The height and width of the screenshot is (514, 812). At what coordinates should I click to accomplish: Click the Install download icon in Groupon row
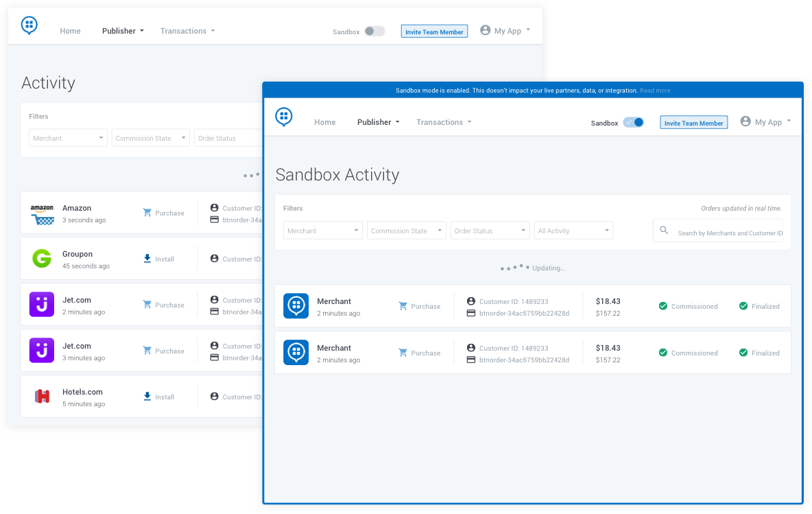147,258
